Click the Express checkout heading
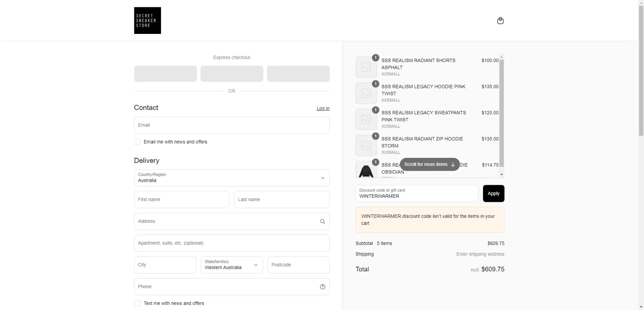 pos(232,57)
